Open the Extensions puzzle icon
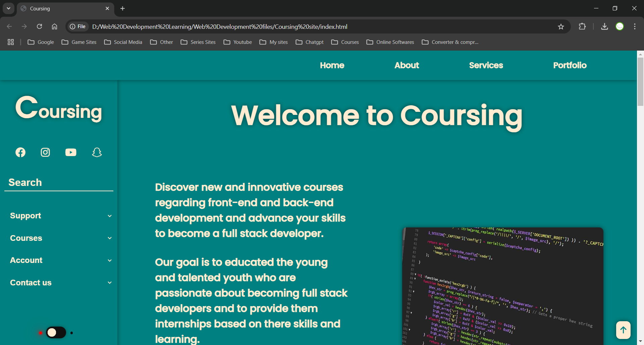This screenshot has width=644, height=345. click(582, 26)
